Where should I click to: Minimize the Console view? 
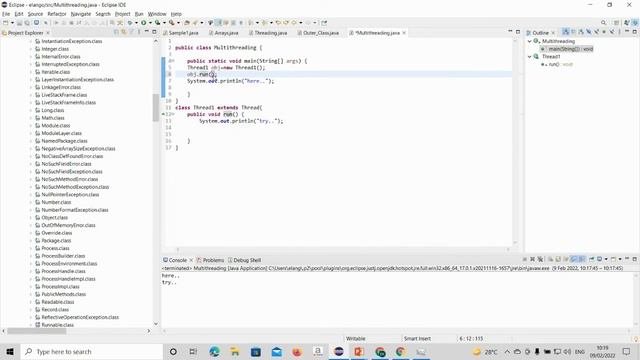click(x=627, y=259)
